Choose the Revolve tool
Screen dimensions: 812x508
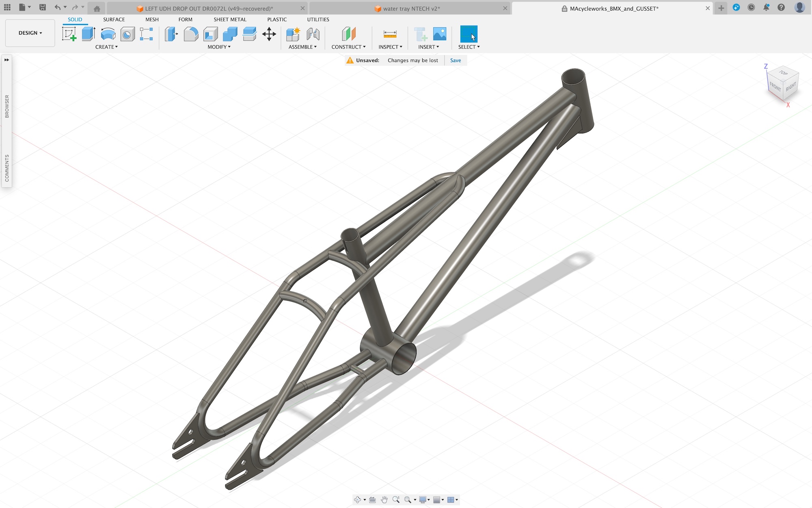pyautogui.click(x=108, y=34)
